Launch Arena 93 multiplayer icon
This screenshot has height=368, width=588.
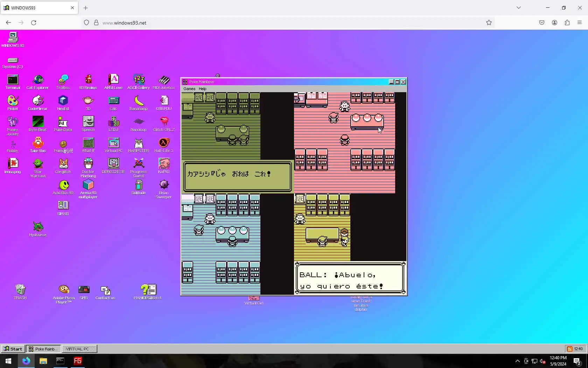(88, 189)
